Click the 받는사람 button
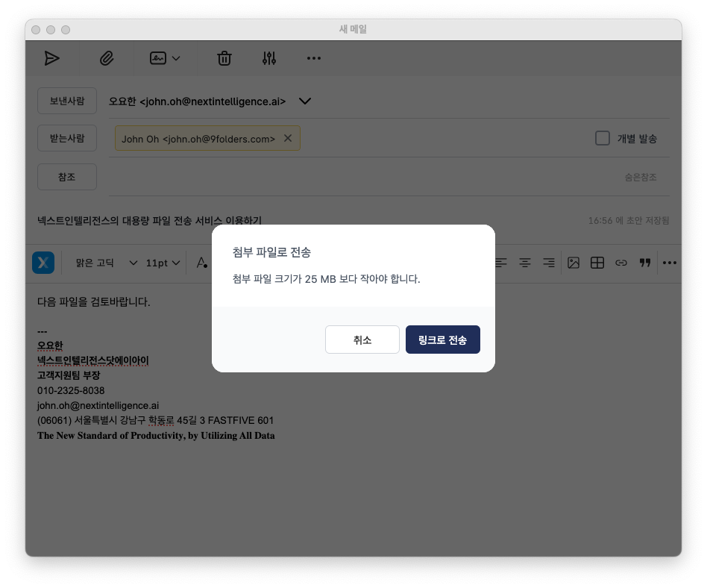Image resolution: width=707 pixels, height=588 pixels. click(x=67, y=138)
